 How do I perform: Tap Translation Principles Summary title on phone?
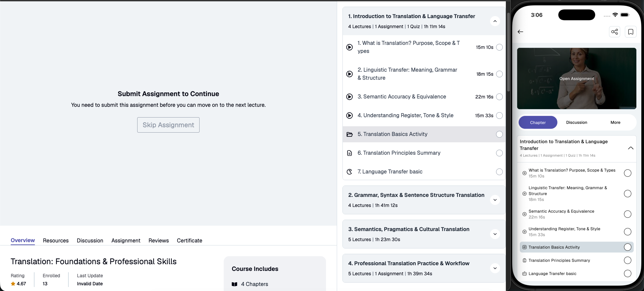[559, 261]
